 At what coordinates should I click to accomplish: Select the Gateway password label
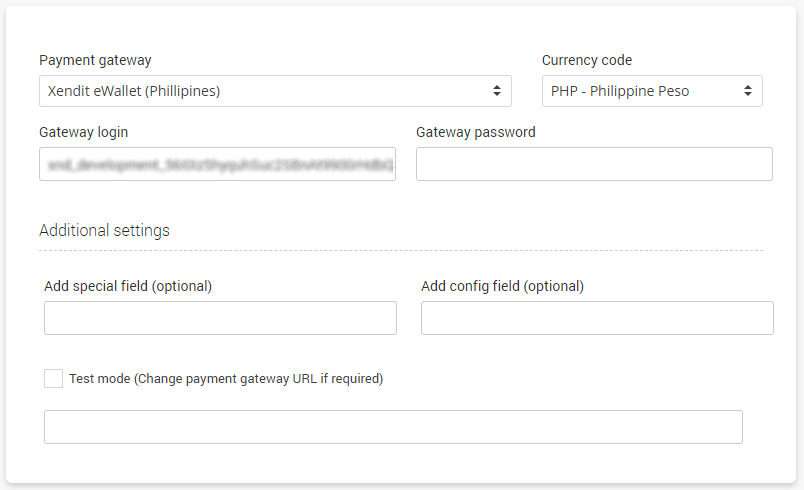(x=475, y=132)
